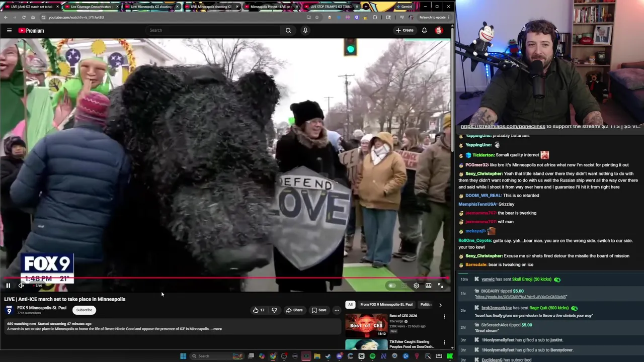This screenshot has height=362, width=644.
Task: Open the FOX 9 Minneapolis-St. Paul channel name
Action: [x=42, y=308]
